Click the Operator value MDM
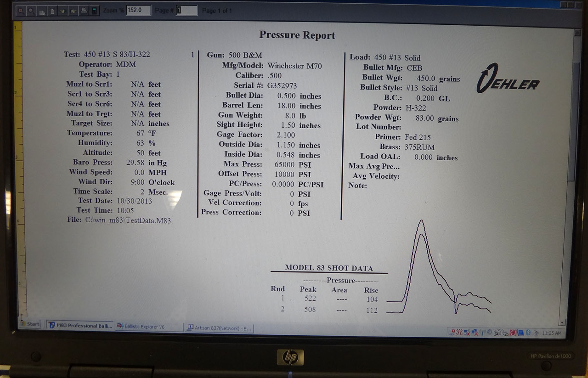This screenshot has width=588, height=378. [126, 64]
